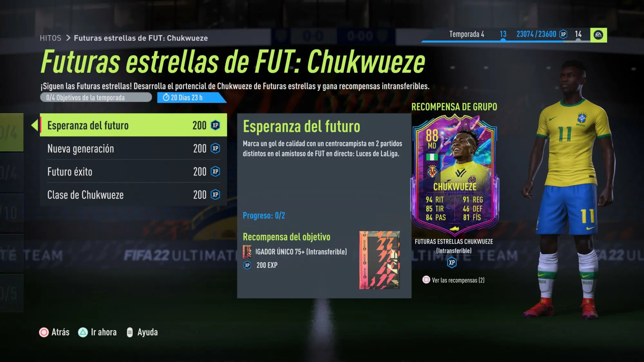Click the XP icon beside Clase de Chukwueze
Viewport: 644px width, 362px height.
click(x=215, y=195)
